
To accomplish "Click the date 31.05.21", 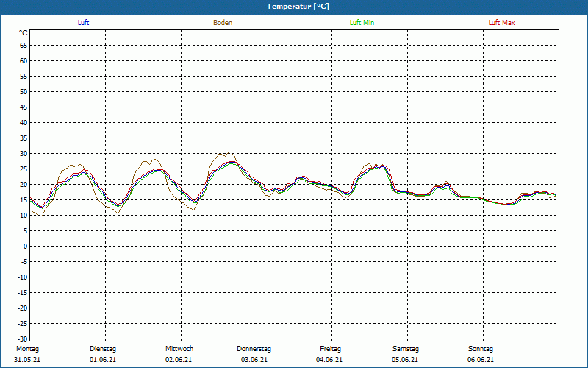I will coord(27,360).
